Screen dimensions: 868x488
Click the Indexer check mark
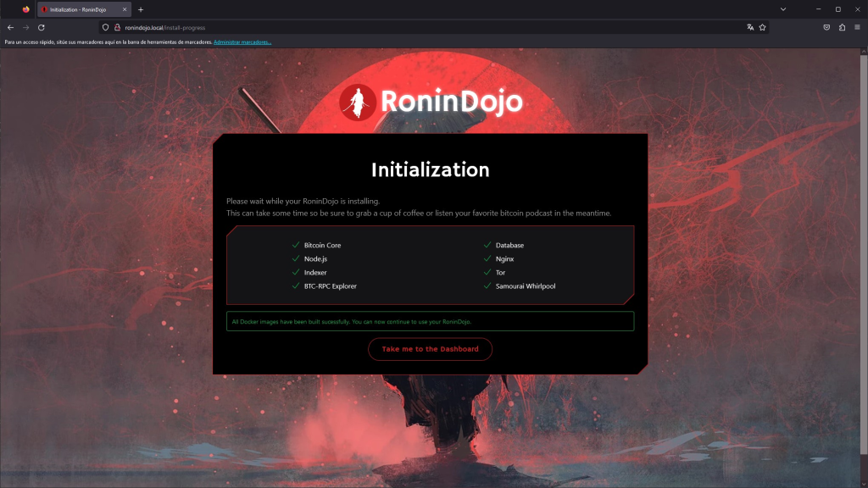pos(296,272)
